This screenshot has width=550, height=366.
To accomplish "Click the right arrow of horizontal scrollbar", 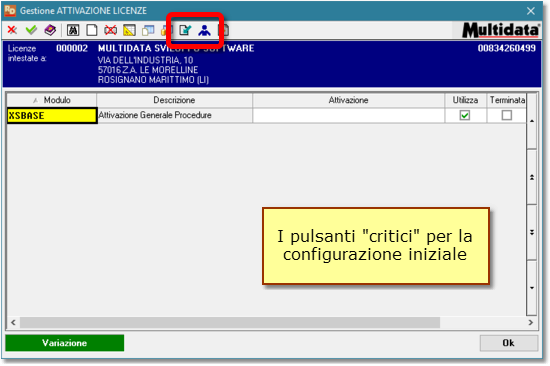I will pyautogui.click(x=531, y=322).
